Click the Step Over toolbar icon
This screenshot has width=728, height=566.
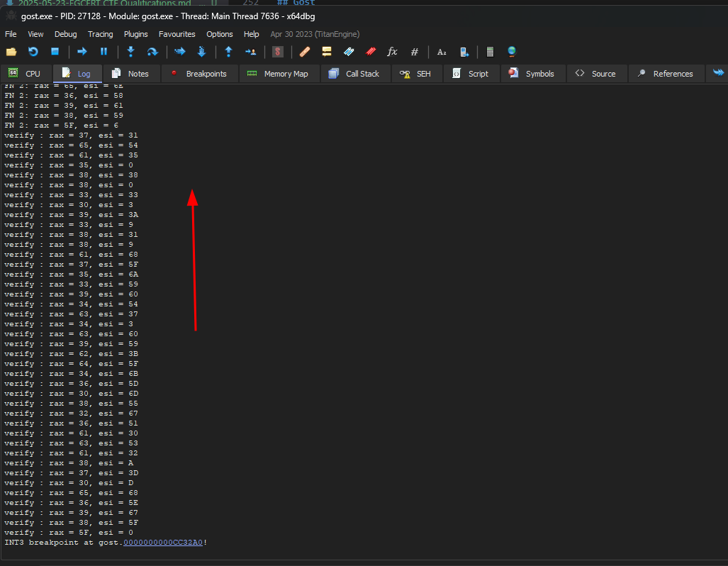(152, 52)
